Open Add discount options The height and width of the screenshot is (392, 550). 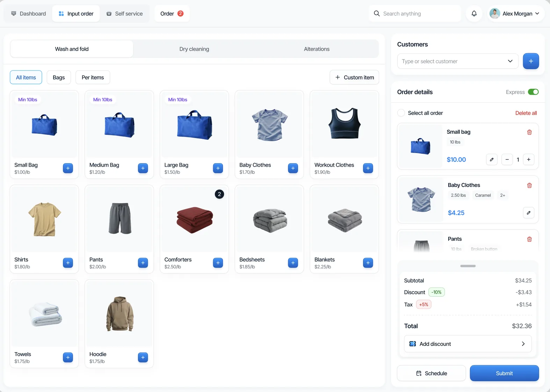468,344
